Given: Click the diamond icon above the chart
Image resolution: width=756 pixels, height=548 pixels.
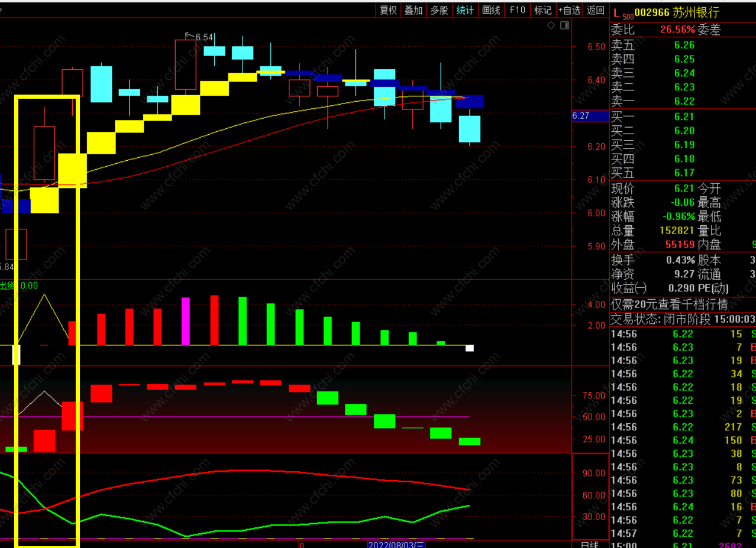Looking at the screenshot, I should 551,25.
